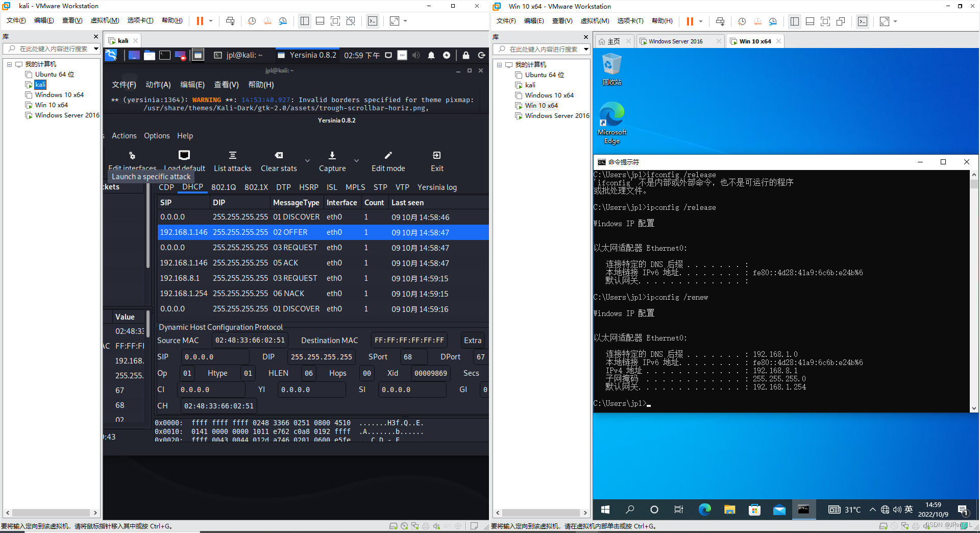This screenshot has height=533, width=980.
Task: Open Yersinia Options menu
Action: [157, 136]
